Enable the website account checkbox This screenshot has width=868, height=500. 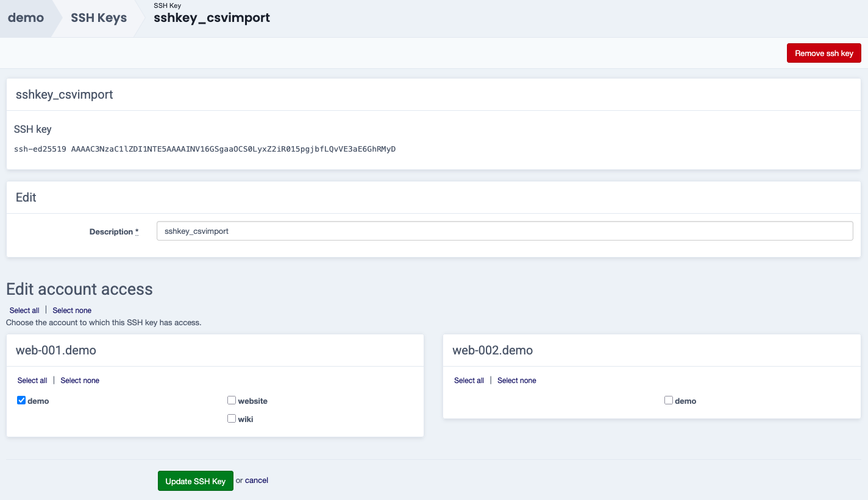tap(232, 400)
